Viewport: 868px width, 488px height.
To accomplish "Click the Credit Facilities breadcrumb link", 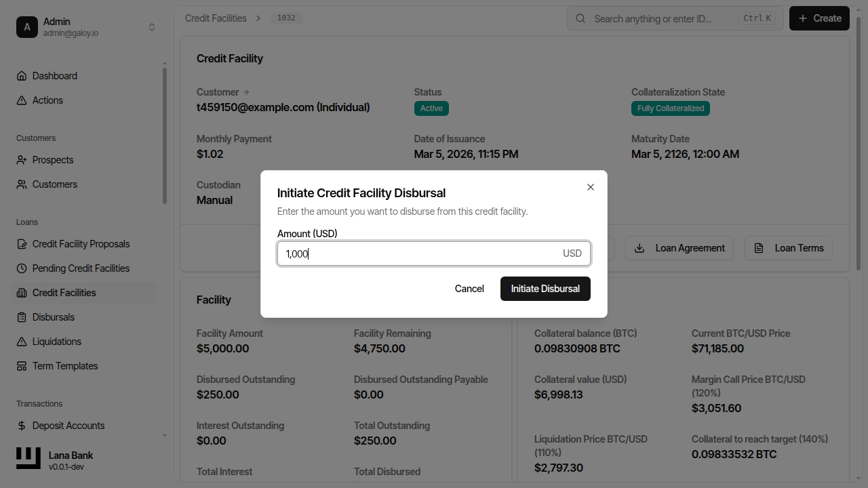I will click(216, 18).
